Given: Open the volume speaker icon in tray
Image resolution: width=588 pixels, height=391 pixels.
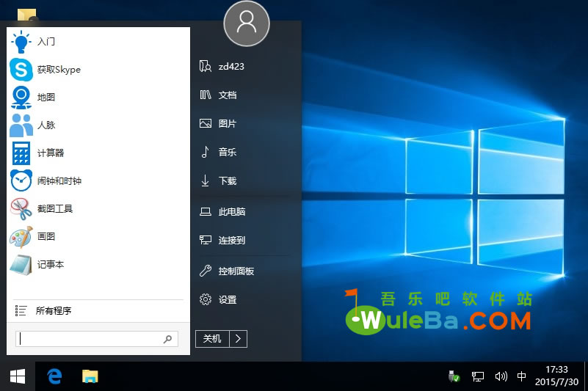Looking at the screenshot, I should (501, 376).
